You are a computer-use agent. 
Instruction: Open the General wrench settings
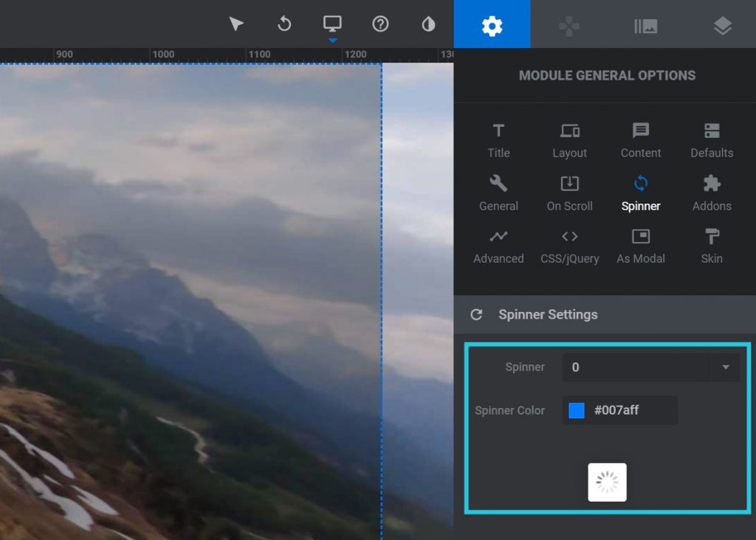coord(498,193)
